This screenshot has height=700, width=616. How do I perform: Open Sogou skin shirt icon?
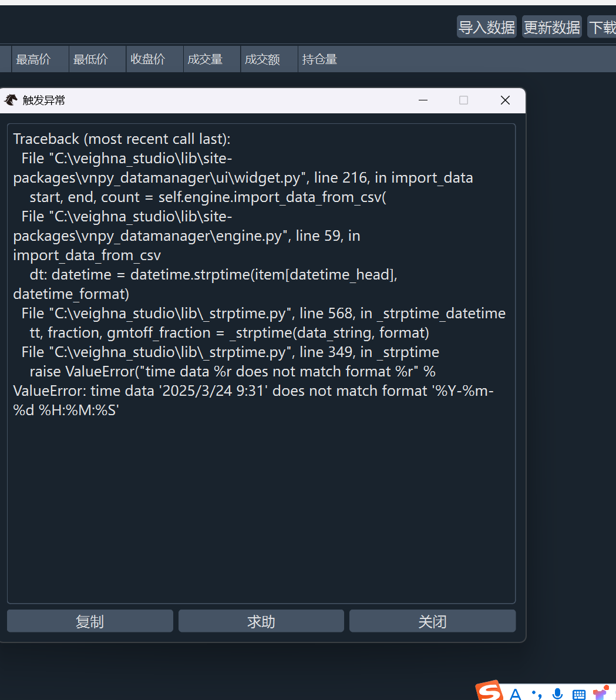pyautogui.click(x=600, y=693)
